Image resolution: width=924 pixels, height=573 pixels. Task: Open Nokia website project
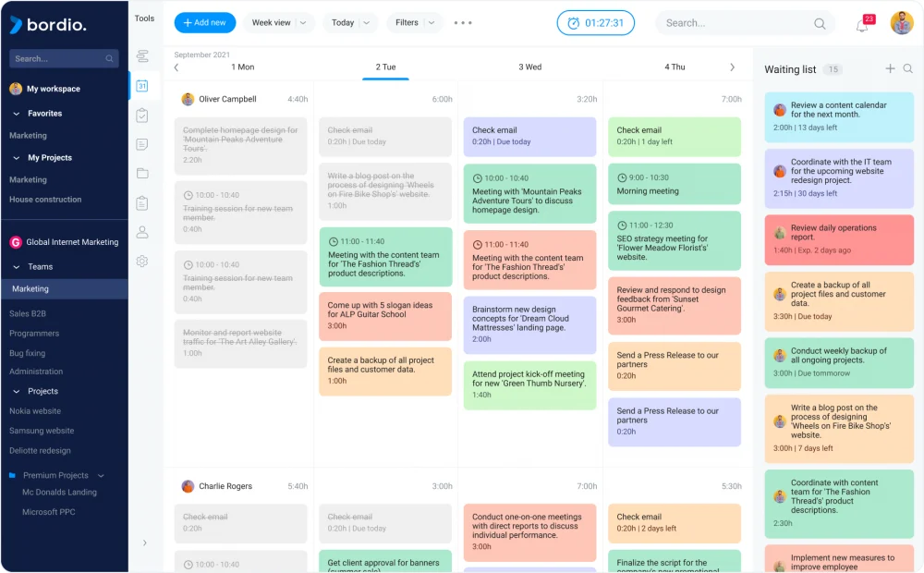click(35, 411)
